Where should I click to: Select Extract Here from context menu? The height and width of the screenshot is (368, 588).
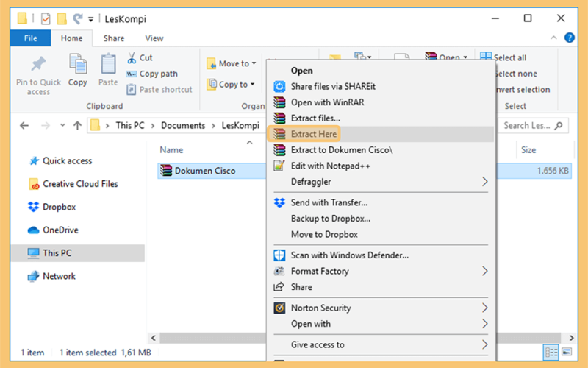tap(380, 134)
